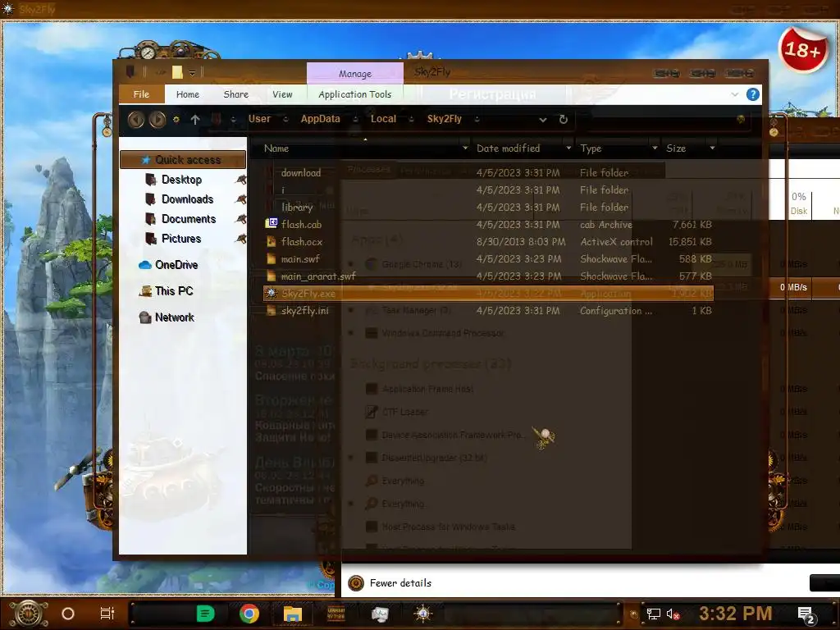Switch to the View ribbon tab
This screenshot has height=630, width=840.
(x=282, y=94)
